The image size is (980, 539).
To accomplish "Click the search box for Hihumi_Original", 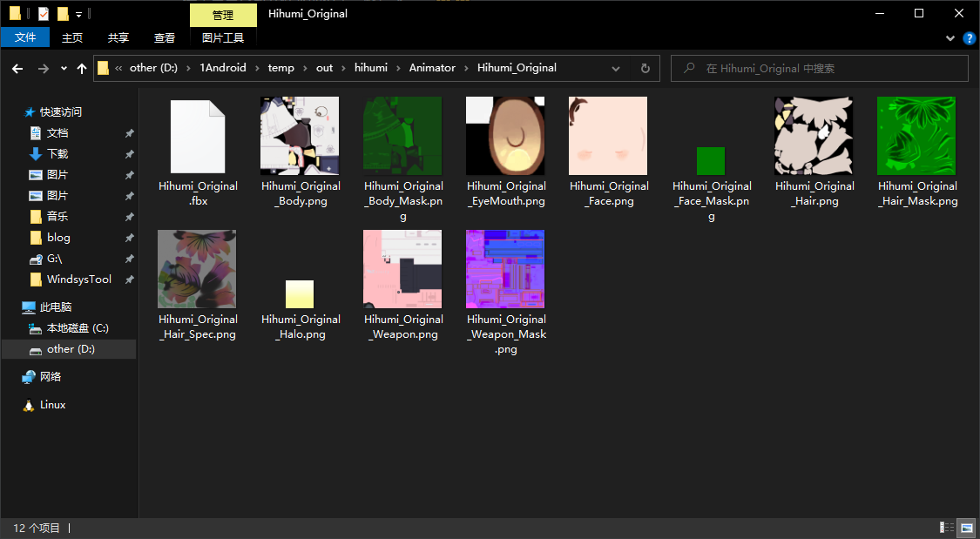I will [x=820, y=69].
